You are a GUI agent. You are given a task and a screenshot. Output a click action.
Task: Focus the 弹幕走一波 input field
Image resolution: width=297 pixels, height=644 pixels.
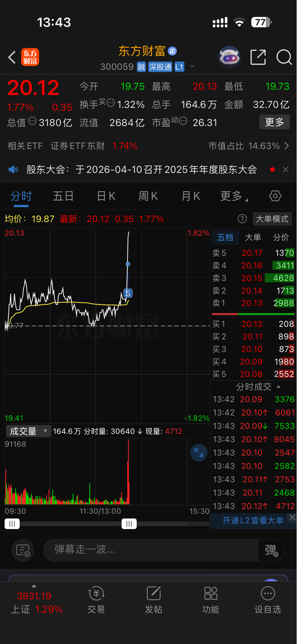pyautogui.click(x=151, y=550)
